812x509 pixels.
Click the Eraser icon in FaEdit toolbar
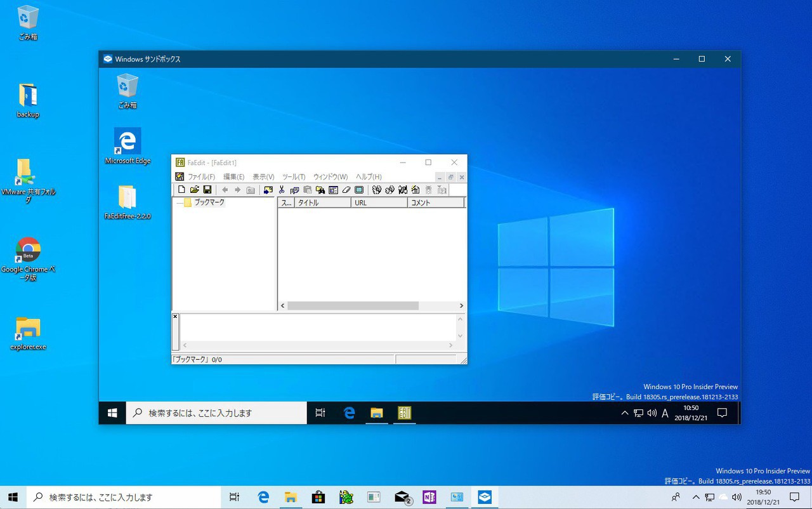tap(346, 190)
